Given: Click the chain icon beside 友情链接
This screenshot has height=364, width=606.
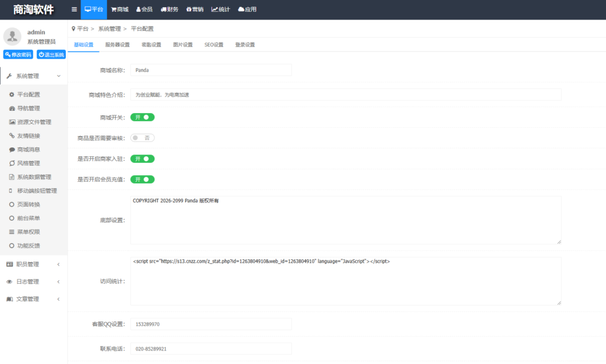Looking at the screenshot, I should [x=12, y=136].
